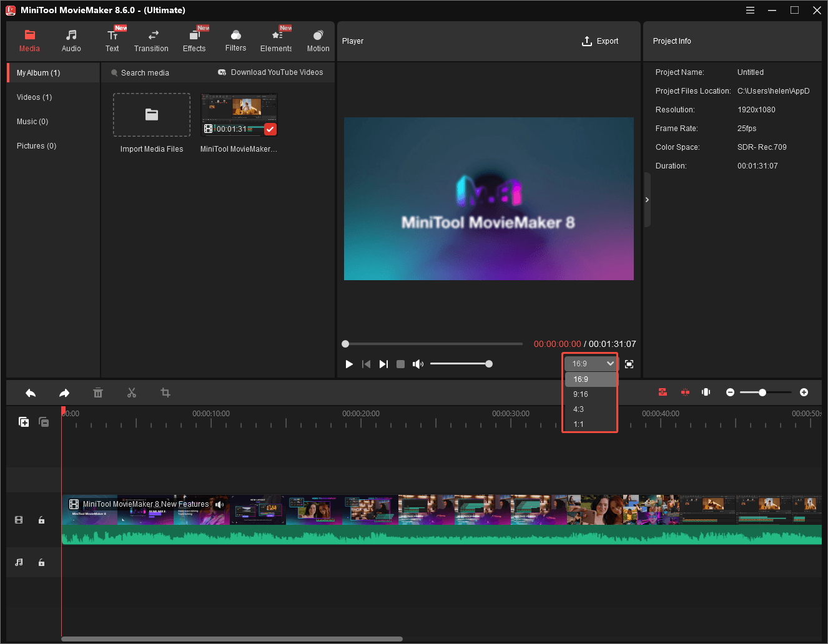This screenshot has width=828, height=644.
Task: Click the Color Space value SDR- Rec.709
Action: [x=762, y=147]
